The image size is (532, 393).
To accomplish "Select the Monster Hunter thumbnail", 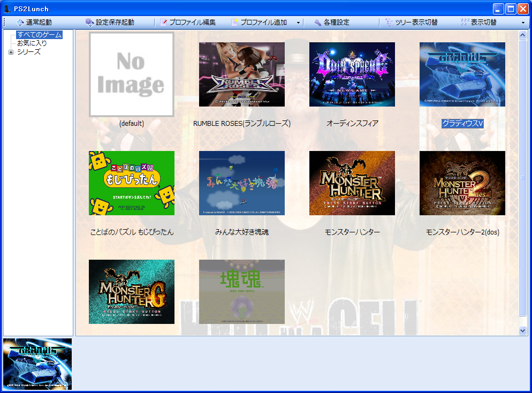I will coord(352,183).
